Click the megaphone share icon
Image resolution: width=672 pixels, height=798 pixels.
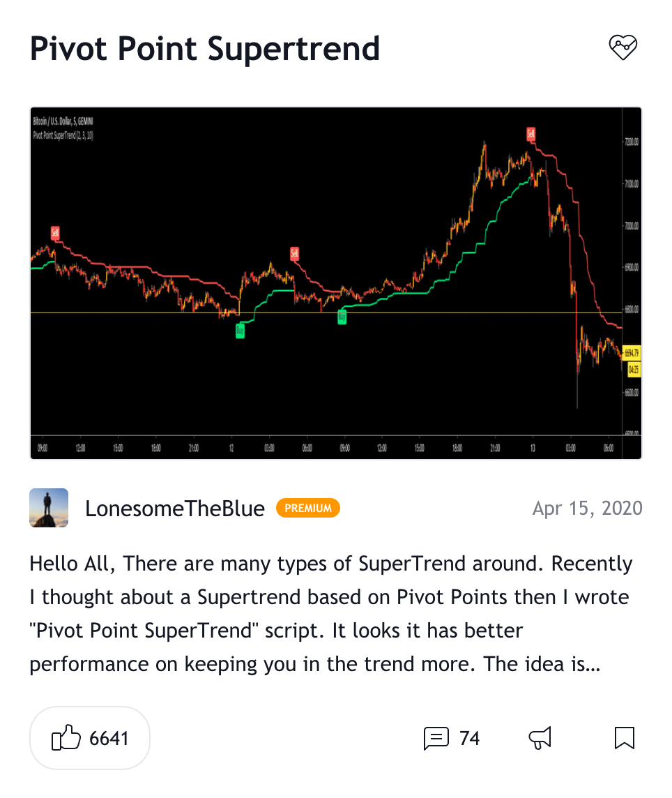540,738
